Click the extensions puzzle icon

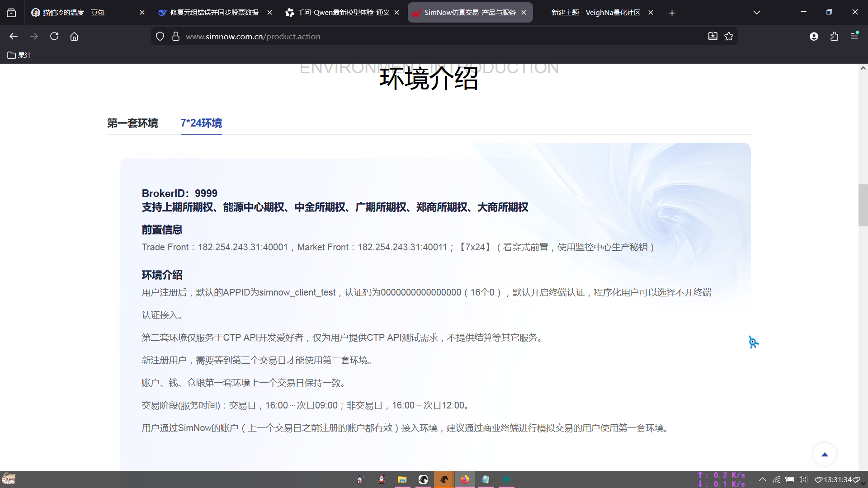pyautogui.click(x=835, y=36)
